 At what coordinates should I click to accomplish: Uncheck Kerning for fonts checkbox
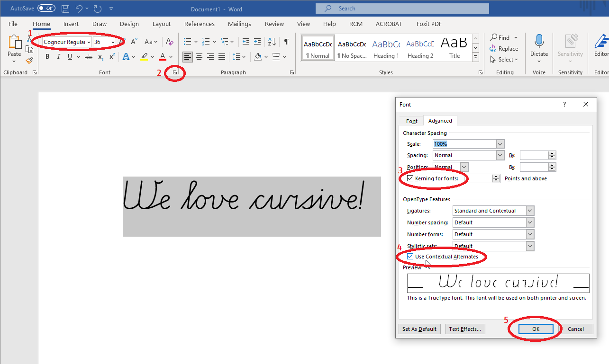(x=410, y=178)
